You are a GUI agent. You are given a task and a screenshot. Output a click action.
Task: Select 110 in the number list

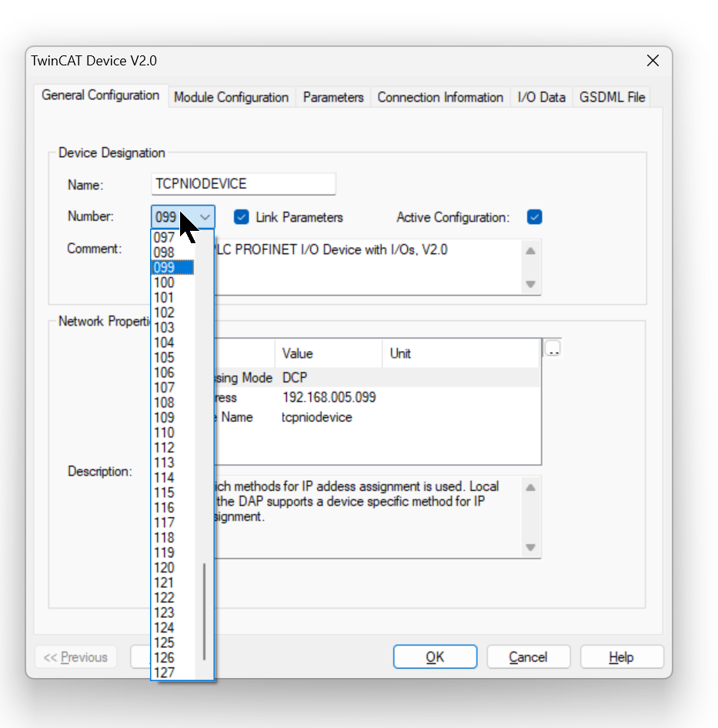[x=172, y=432]
